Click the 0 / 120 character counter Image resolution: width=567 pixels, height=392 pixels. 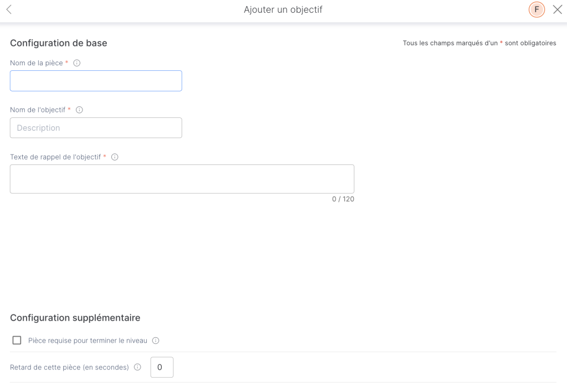pyautogui.click(x=343, y=199)
